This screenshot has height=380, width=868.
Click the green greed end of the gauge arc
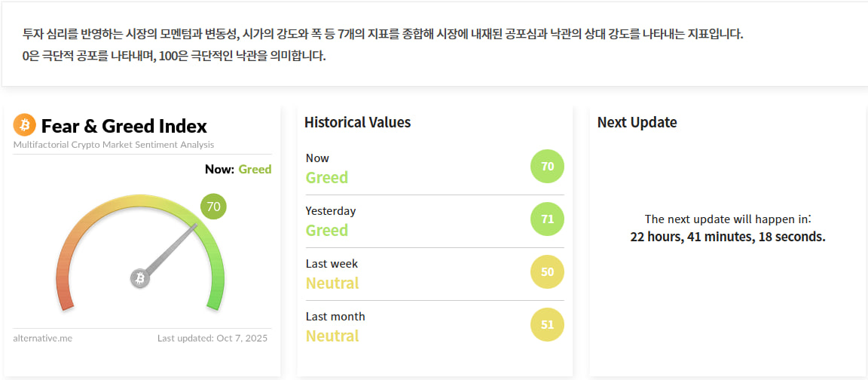tap(215, 298)
